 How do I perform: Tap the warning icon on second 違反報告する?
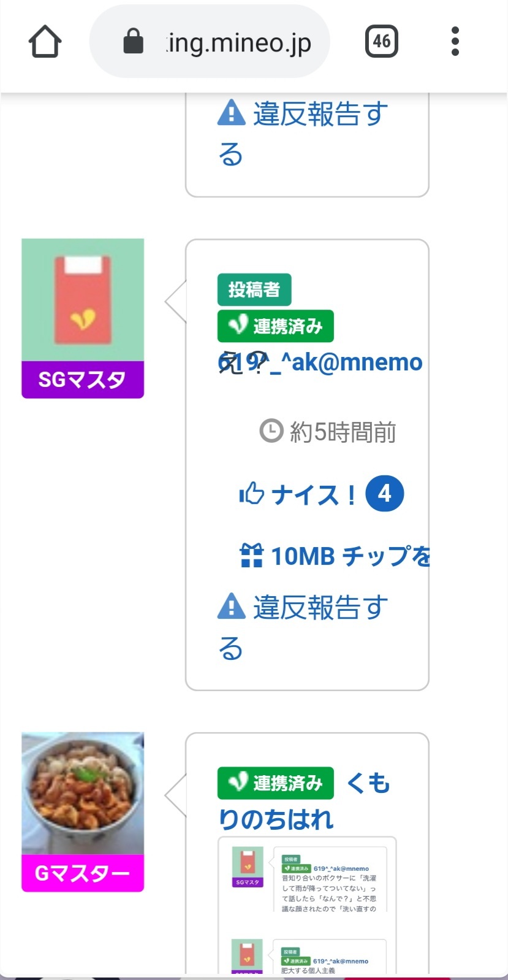click(x=232, y=606)
